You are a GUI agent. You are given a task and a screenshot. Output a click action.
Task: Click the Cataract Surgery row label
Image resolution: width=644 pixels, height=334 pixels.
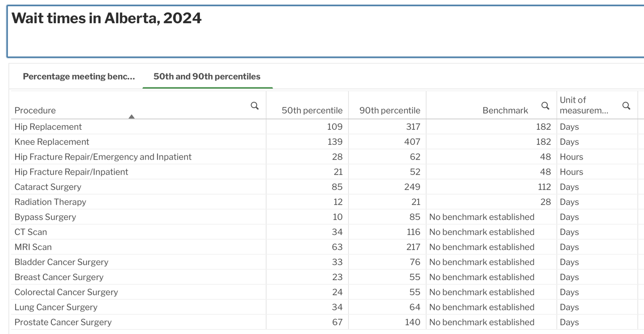click(48, 187)
